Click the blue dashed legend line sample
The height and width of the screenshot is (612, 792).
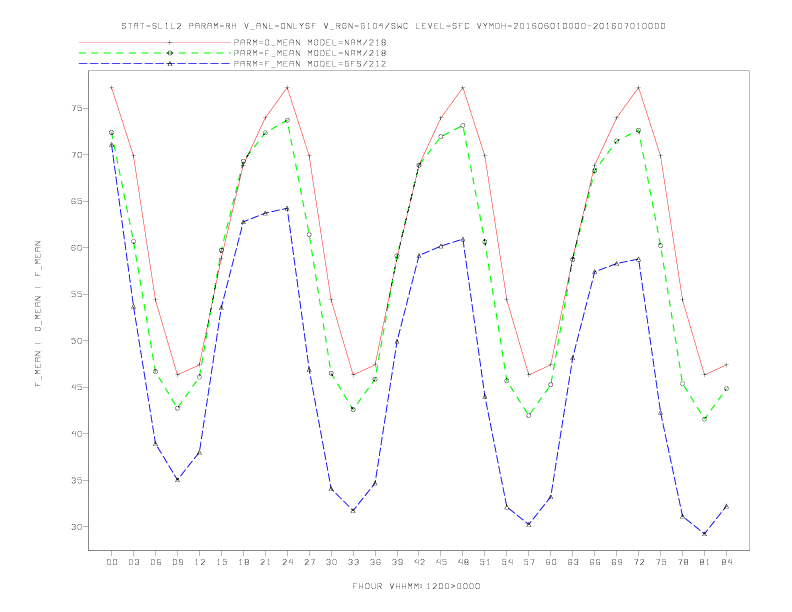(x=155, y=64)
